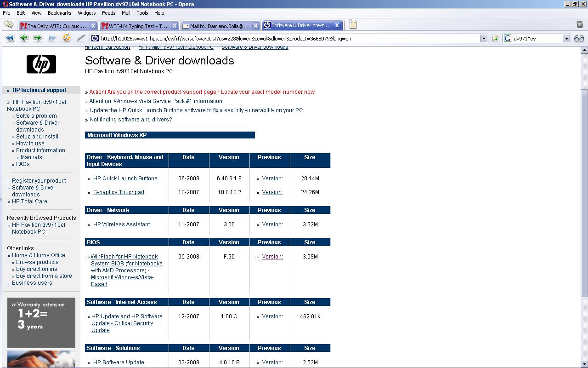Click into the URL address field
588x368 pixels.
tap(289, 39)
